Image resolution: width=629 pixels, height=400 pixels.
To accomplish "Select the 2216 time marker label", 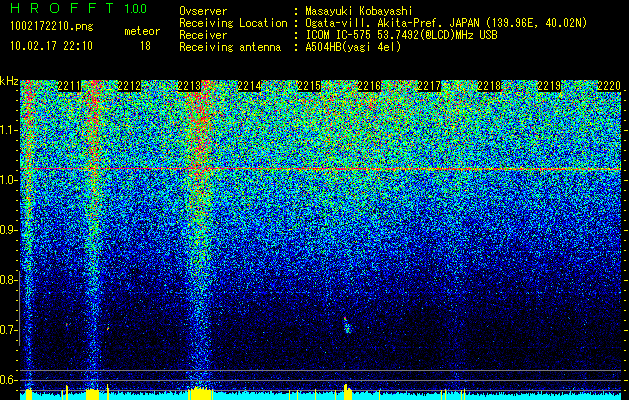I will (x=369, y=86).
